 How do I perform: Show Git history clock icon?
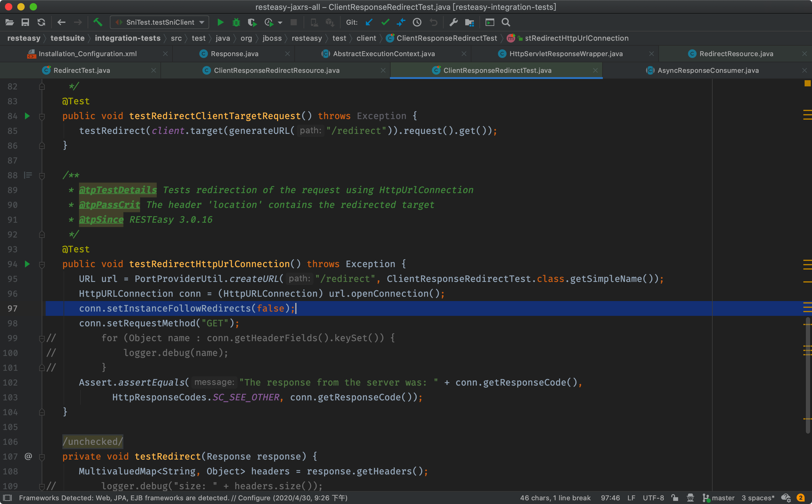click(417, 22)
